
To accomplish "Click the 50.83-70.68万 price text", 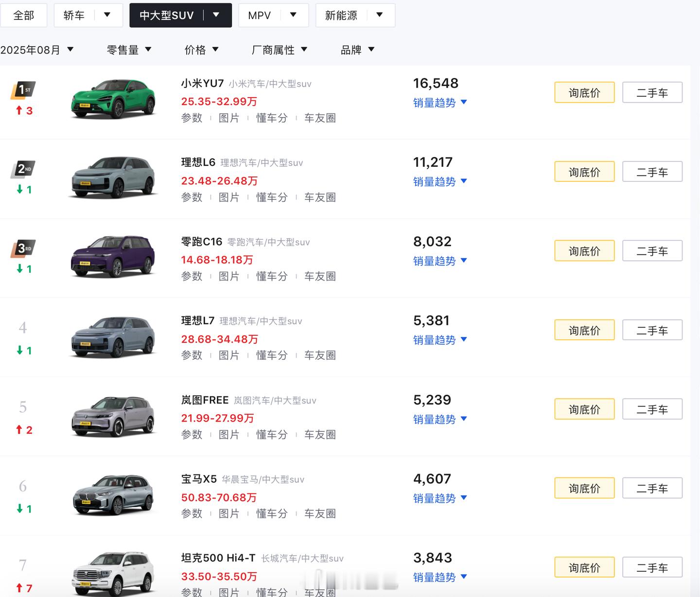I will point(219,497).
